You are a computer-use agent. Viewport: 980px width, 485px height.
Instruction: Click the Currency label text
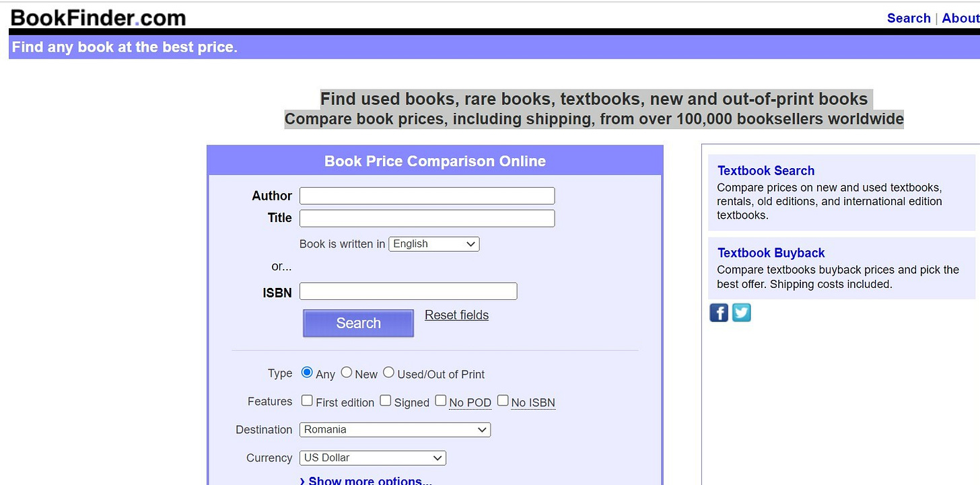point(269,458)
